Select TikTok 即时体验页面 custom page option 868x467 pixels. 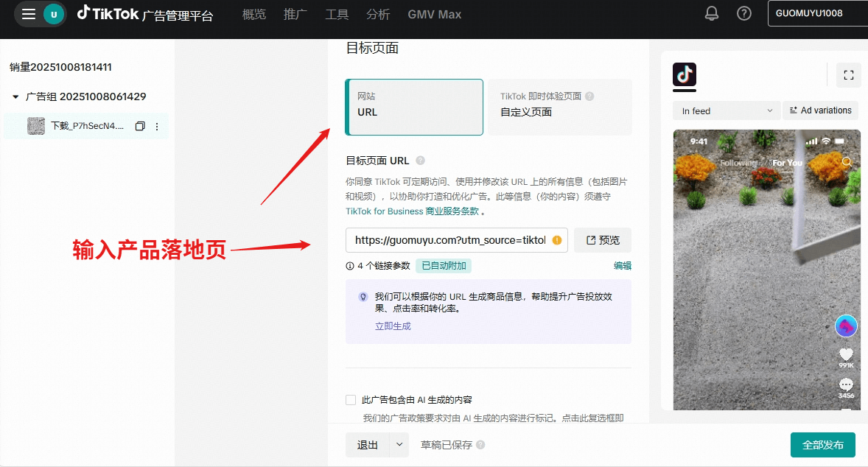tap(560, 108)
